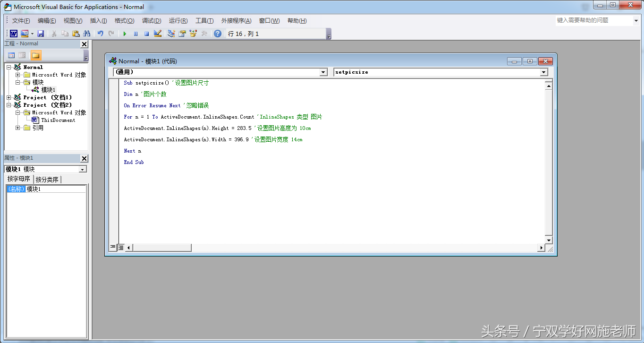Click the Redo arrow icon

point(111,34)
